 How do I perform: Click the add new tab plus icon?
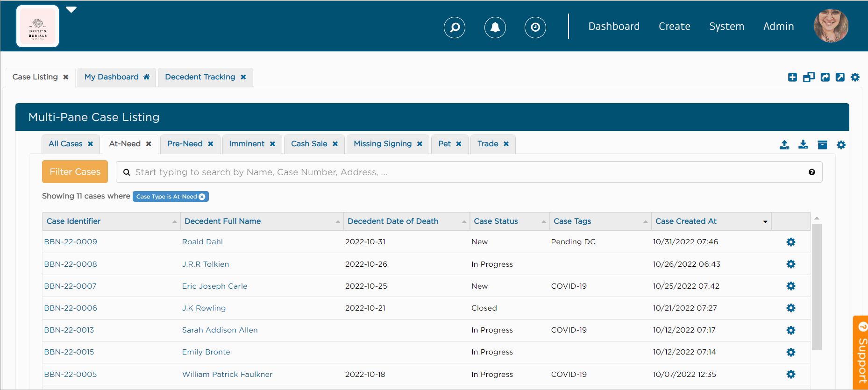792,78
